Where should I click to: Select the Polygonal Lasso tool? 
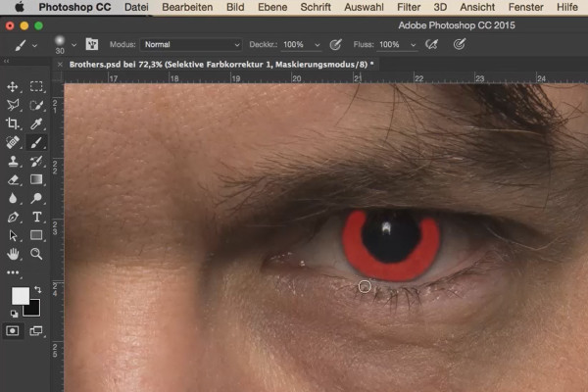13,105
